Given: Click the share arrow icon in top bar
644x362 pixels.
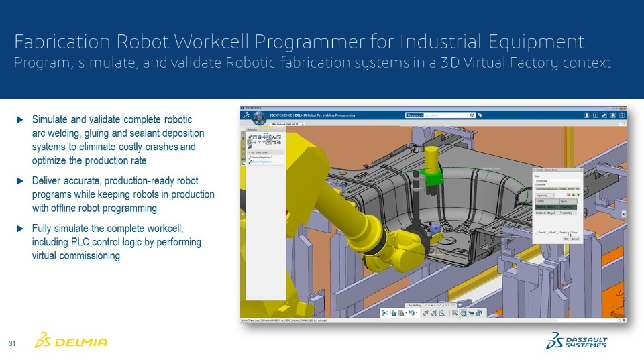Looking at the screenshot, I should click(x=604, y=115).
